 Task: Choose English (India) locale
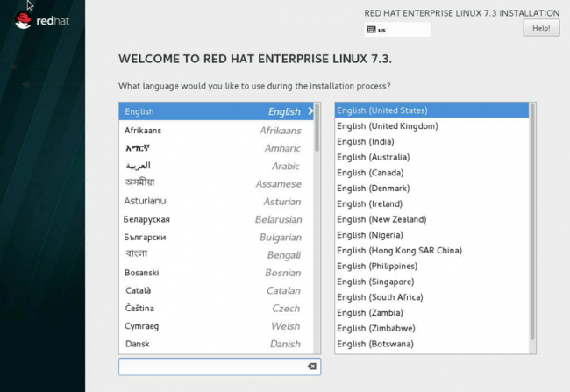tap(431, 141)
